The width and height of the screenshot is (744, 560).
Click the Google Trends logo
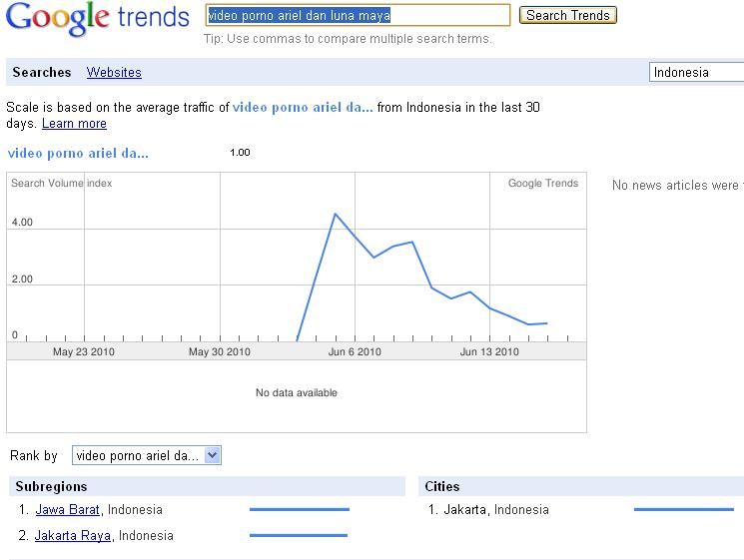pos(97,18)
